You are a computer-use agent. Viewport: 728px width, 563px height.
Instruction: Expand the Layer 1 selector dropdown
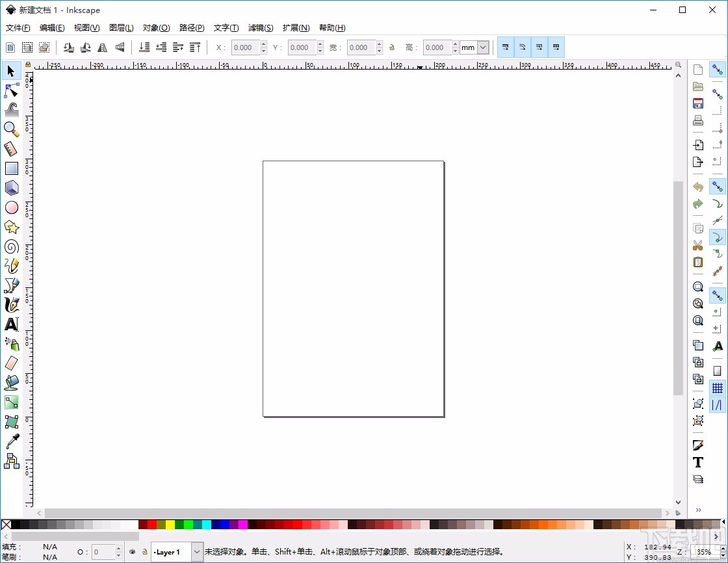click(197, 552)
